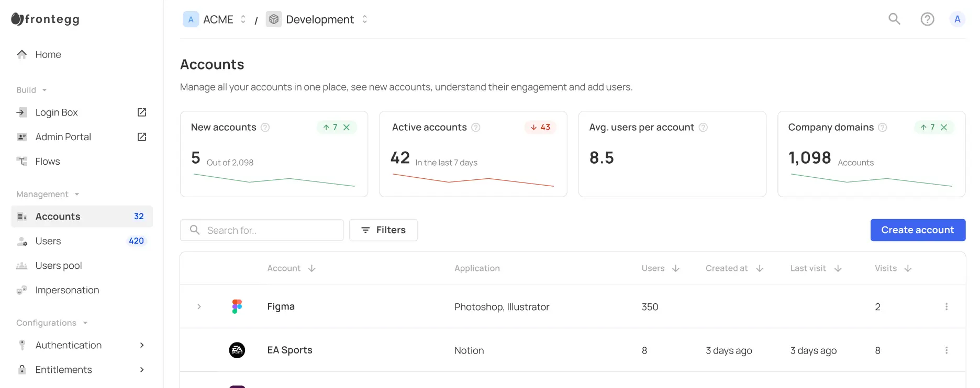Open the Filters button
Image resolution: width=980 pixels, height=388 pixels.
[x=383, y=230]
